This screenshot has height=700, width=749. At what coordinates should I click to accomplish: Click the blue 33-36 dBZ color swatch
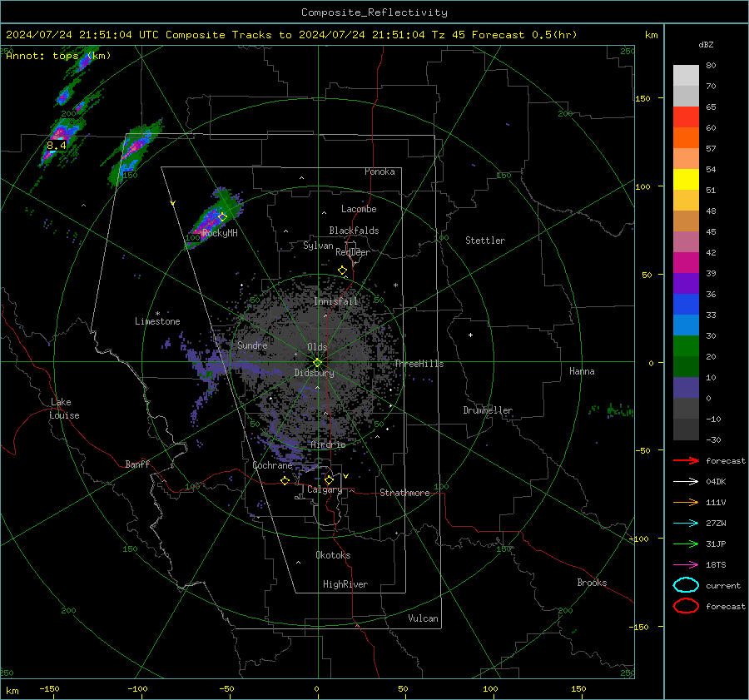(x=686, y=304)
